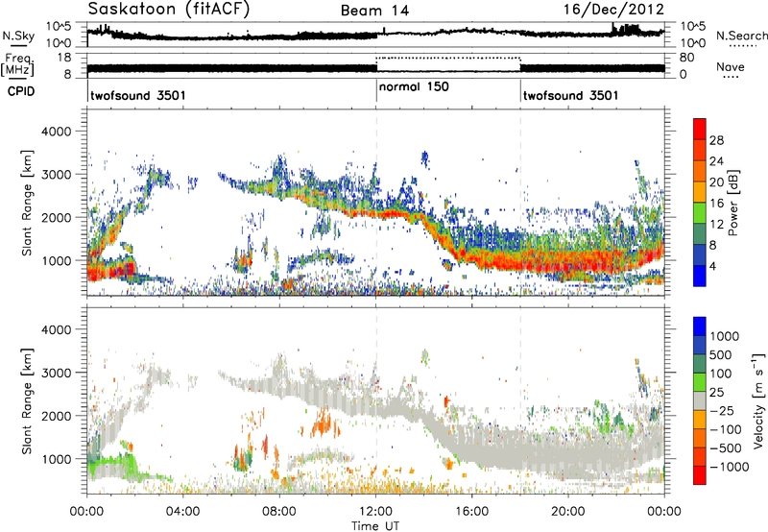
Task: Click the velocity panel 'Slant Range [km]' label
Action: [27, 400]
